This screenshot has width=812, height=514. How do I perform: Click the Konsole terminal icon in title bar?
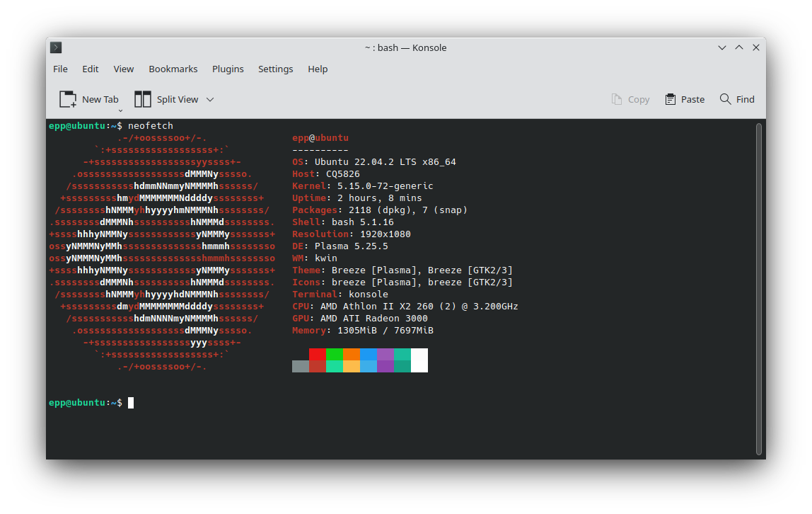pyautogui.click(x=56, y=47)
